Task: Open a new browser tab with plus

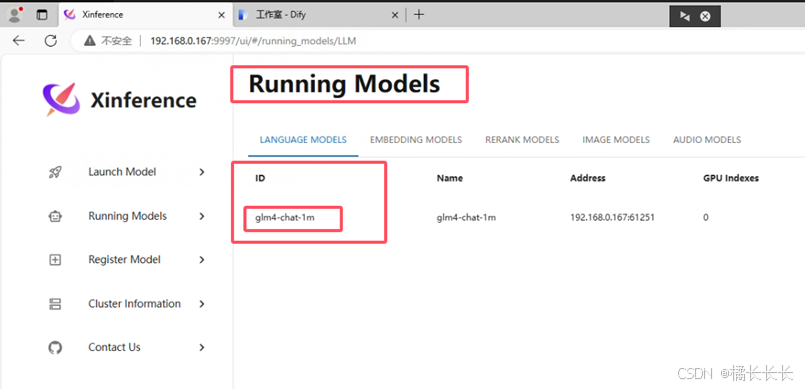Action: (419, 14)
